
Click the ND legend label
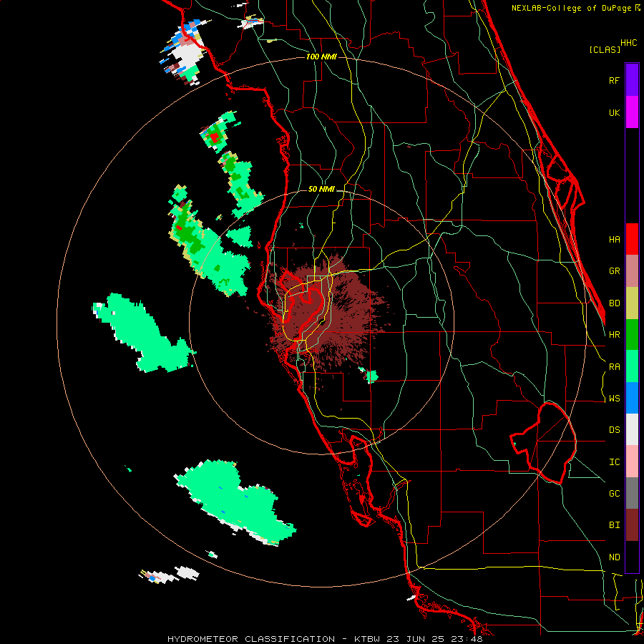click(614, 557)
